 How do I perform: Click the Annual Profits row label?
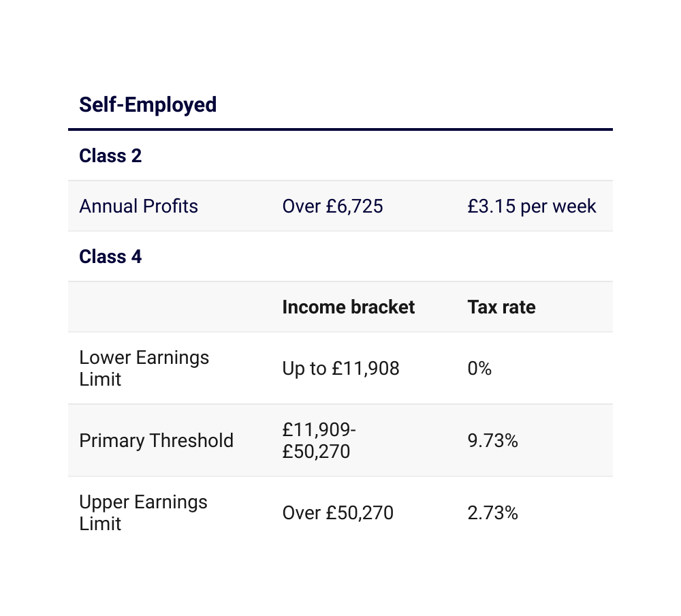click(138, 206)
